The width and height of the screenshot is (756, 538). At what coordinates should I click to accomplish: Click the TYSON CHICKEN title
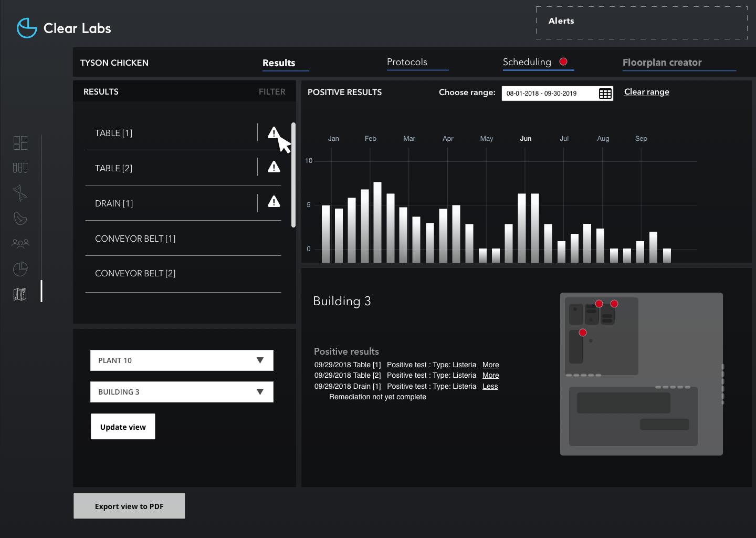pyautogui.click(x=114, y=63)
